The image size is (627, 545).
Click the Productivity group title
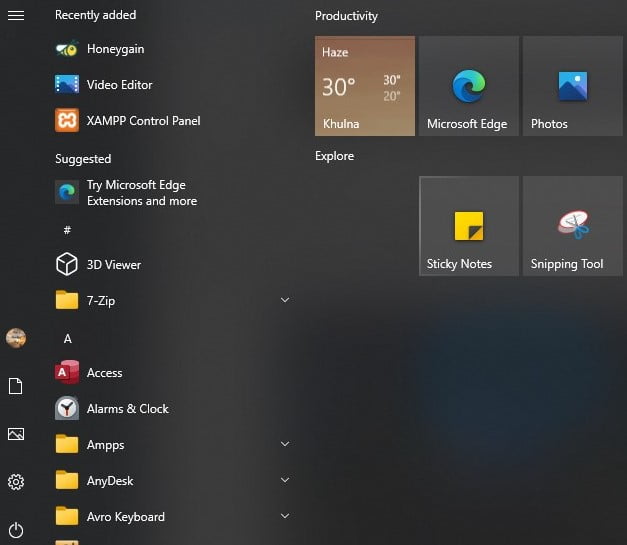click(x=346, y=16)
